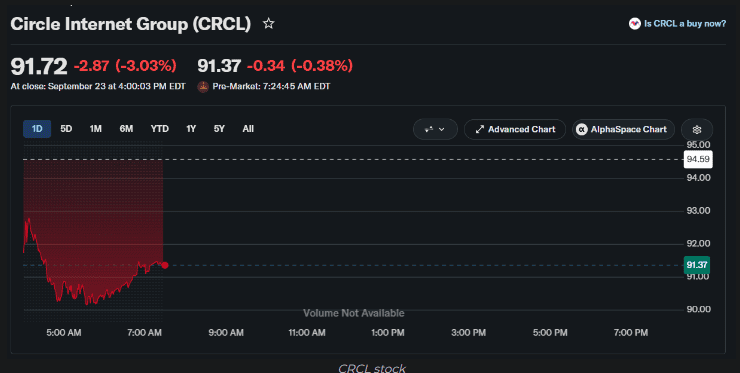Click 'At close: September 23' timestamp text
The image size is (740, 373).
pyautogui.click(x=98, y=86)
